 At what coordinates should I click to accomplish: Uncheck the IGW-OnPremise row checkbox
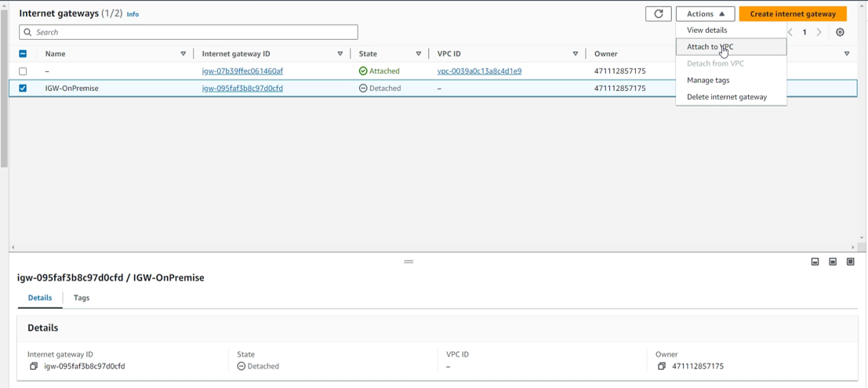(x=23, y=89)
